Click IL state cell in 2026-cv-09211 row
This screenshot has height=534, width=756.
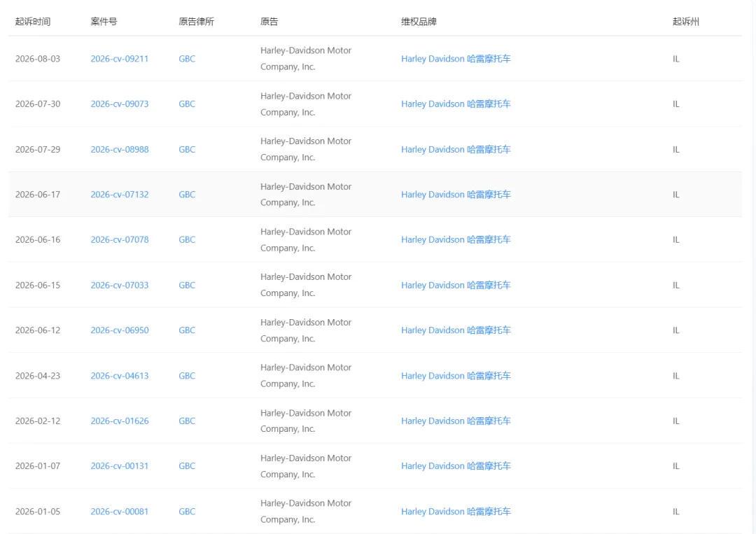click(676, 59)
